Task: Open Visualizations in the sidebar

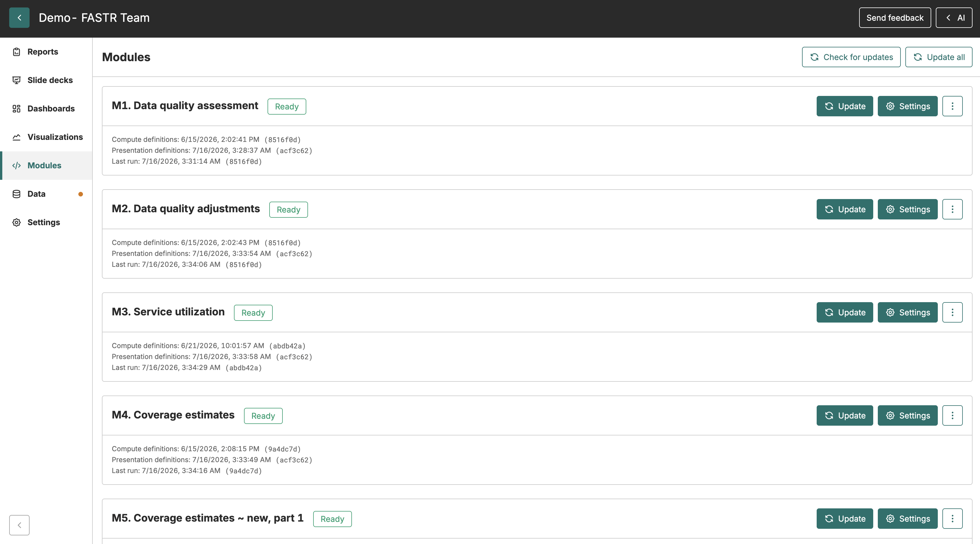Action: [46, 137]
